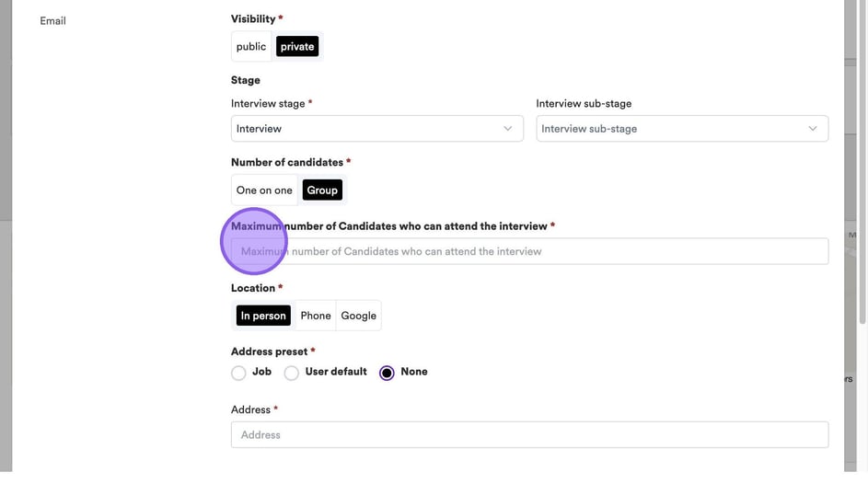The image size is (868, 484).
Task: Switch location to Google
Action: (358, 316)
